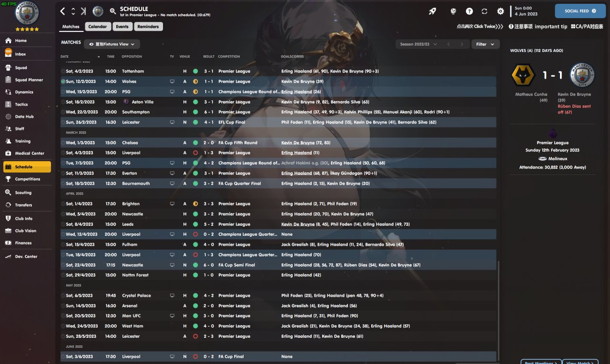Open the Staff icon in sidebar
The width and height of the screenshot is (610, 364).
click(8, 129)
